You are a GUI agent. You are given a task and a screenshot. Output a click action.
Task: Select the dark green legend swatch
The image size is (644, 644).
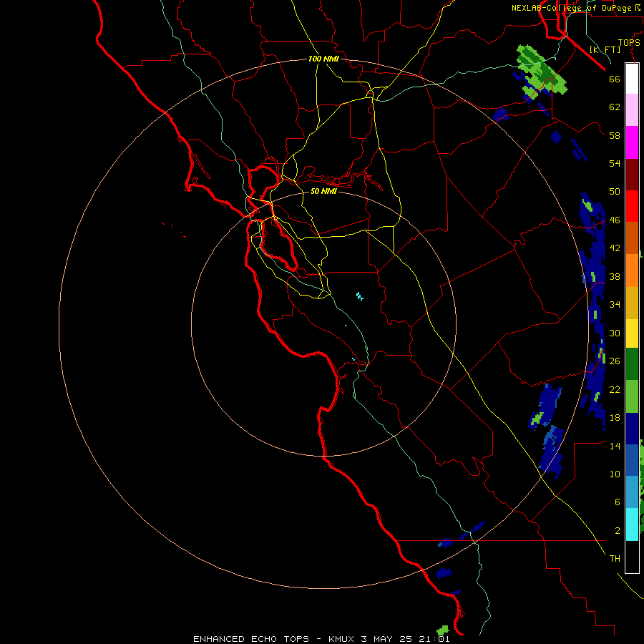632,364
